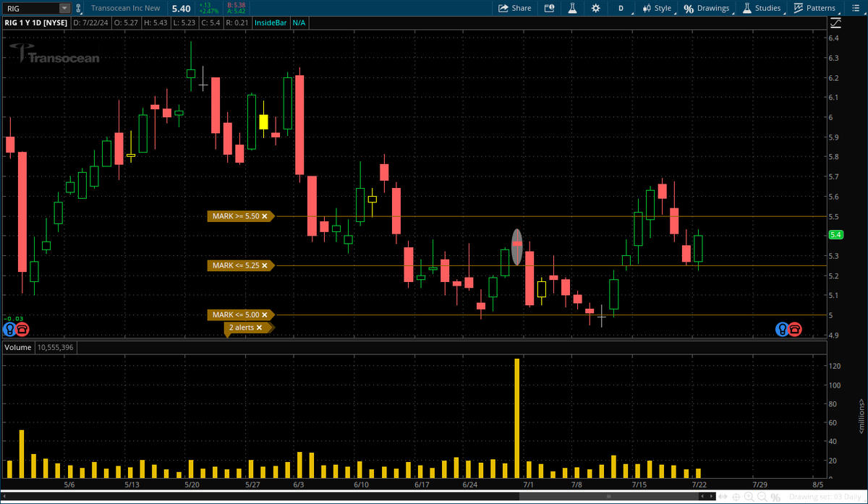The height and width of the screenshot is (504, 868).
Task: Click the left lightbulb events icon
Action: point(10,329)
